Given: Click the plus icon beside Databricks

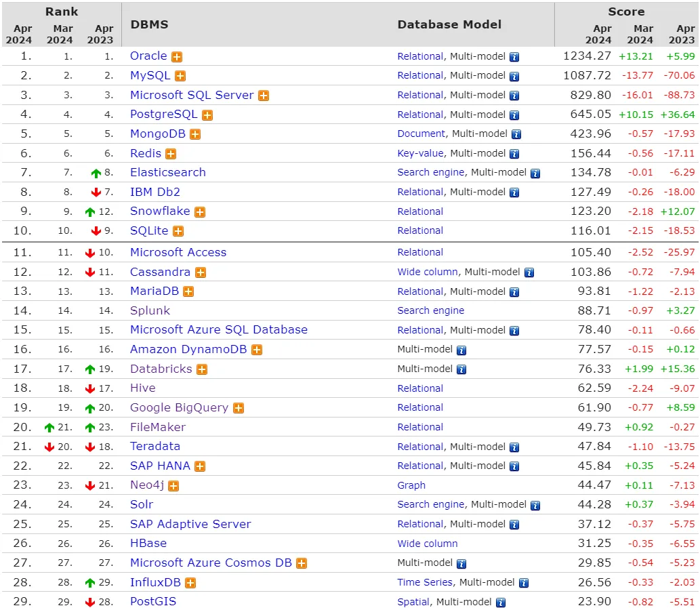Looking at the screenshot, I should pos(202,369).
